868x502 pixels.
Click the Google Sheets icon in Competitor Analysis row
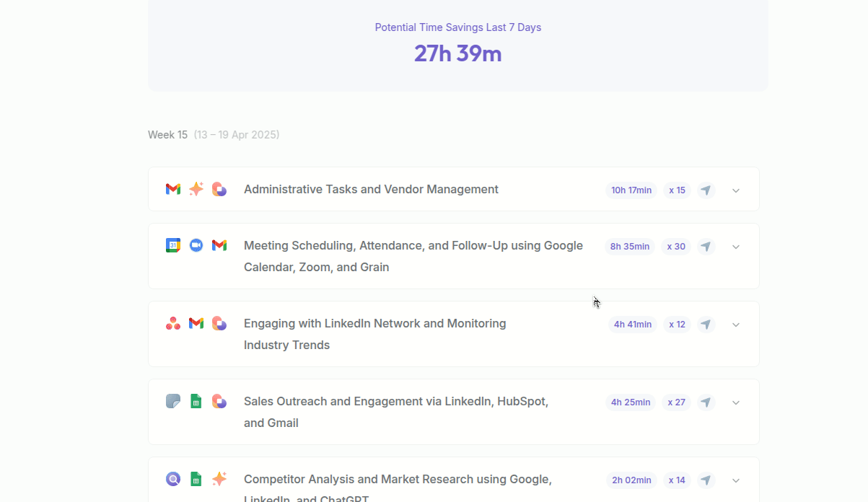tap(196, 479)
